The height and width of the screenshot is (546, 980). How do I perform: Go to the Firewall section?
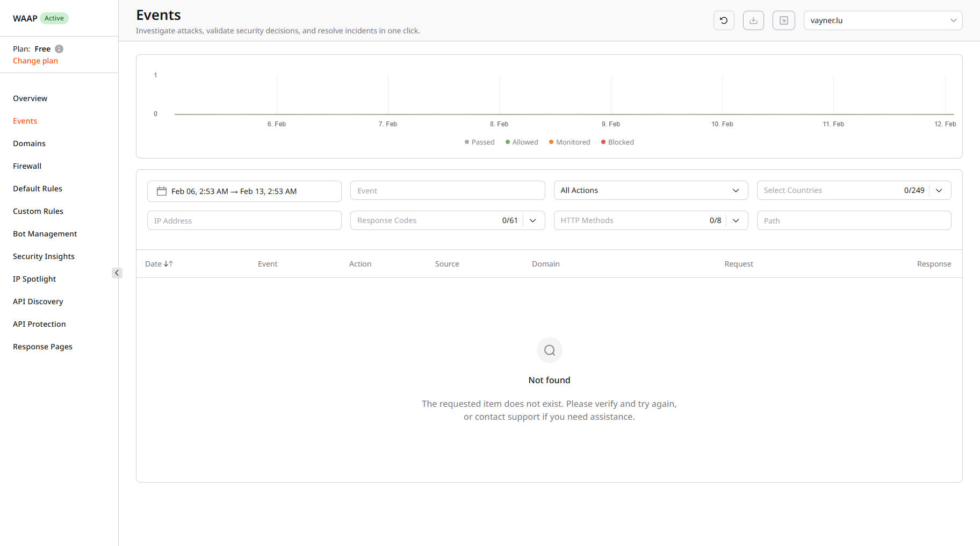[27, 166]
